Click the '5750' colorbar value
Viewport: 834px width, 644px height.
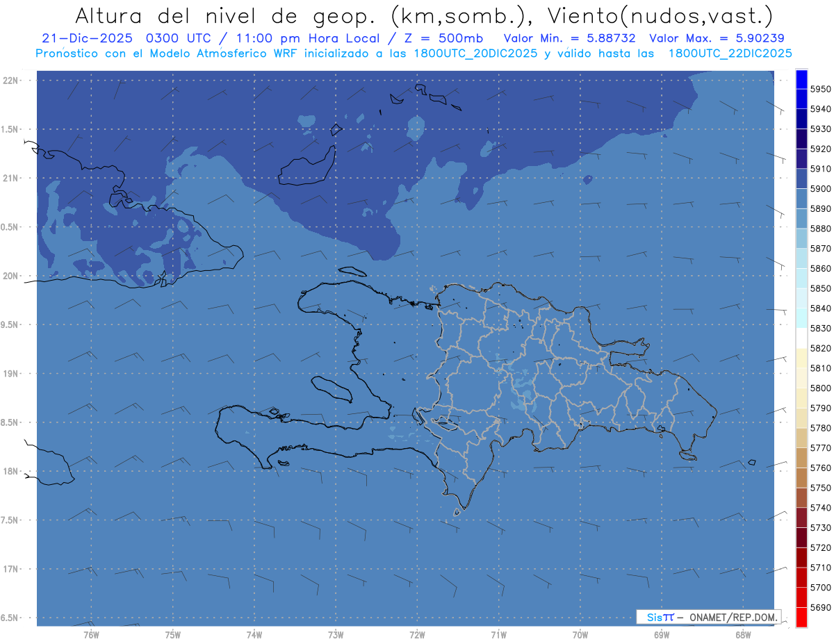[x=821, y=488]
